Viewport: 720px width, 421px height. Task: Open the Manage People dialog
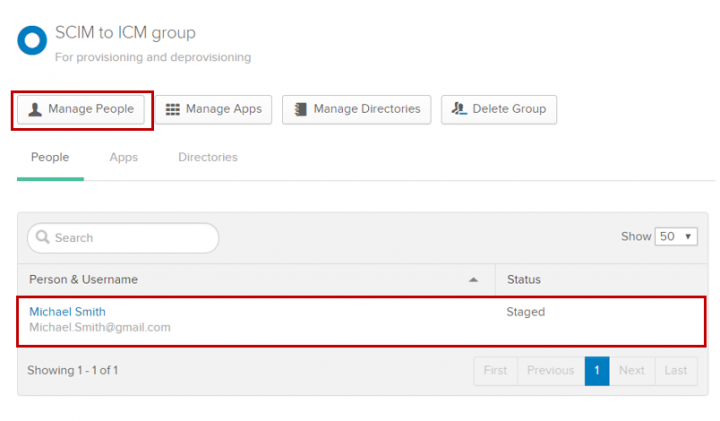click(82, 109)
